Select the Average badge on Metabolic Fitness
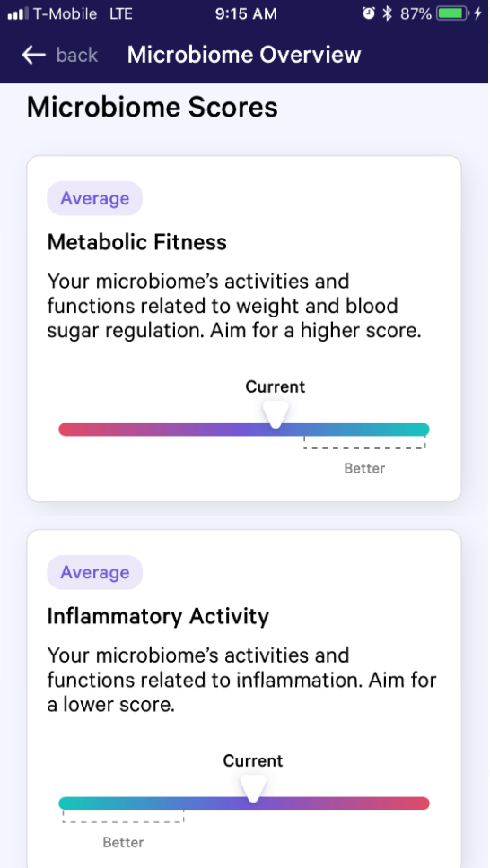The width and height of the screenshot is (490, 868). click(x=95, y=198)
